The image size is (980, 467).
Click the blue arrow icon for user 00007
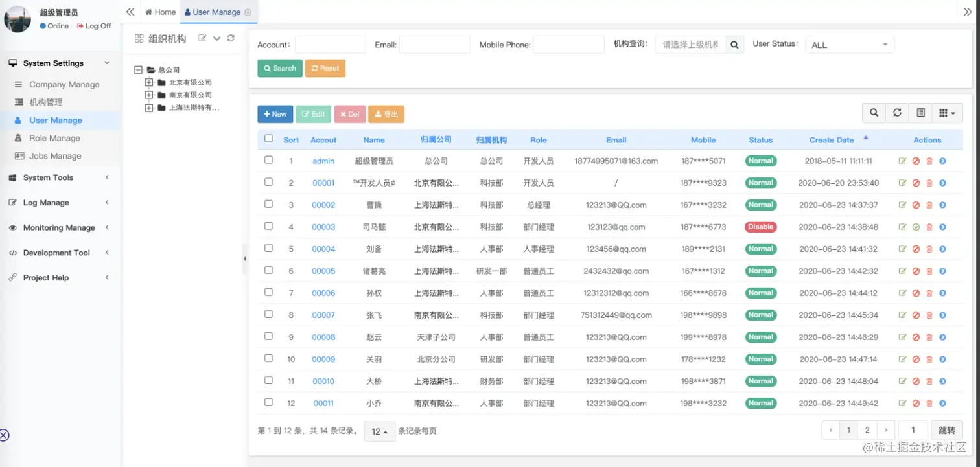(x=942, y=315)
